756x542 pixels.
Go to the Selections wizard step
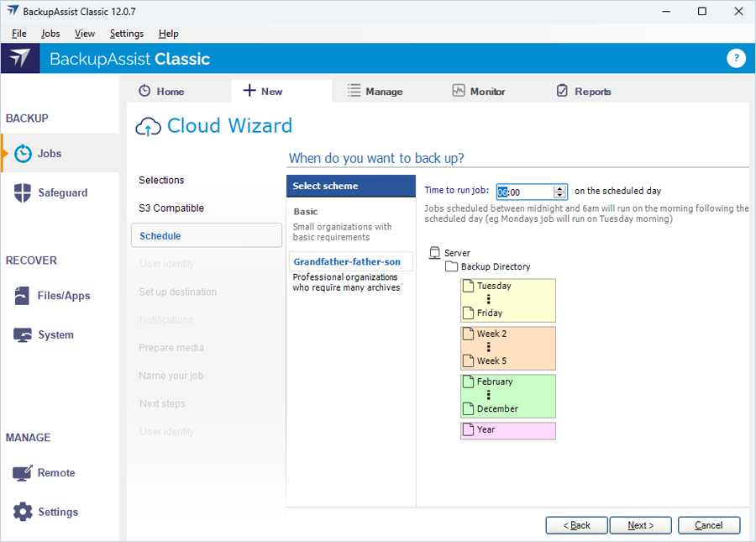coord(161,180)
